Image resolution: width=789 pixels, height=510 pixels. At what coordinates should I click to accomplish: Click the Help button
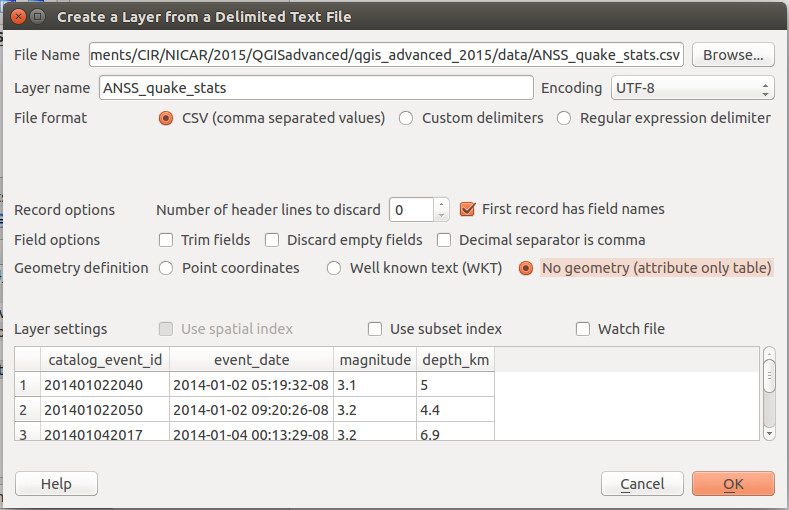pos(56,484)
